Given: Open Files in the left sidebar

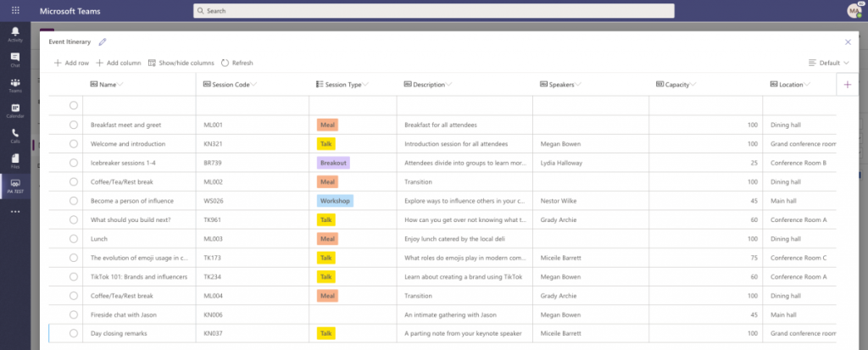Looking at the screenshot, I should 15,160.
